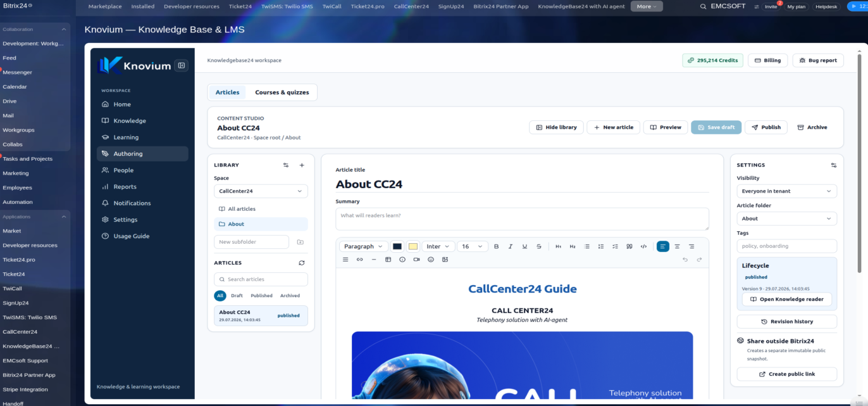
Task: Hide the library panel
Action: click(x=556, y=127)
